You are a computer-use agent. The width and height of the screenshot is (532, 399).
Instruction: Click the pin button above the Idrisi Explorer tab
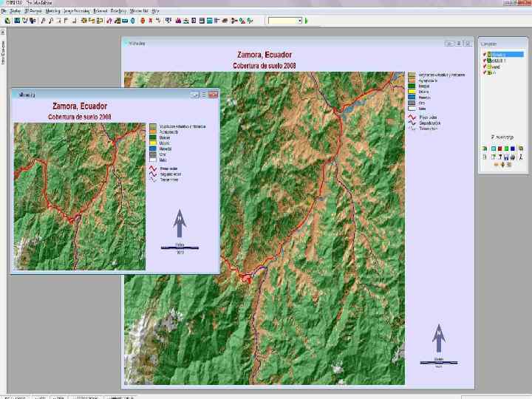(x=3, y=33)
